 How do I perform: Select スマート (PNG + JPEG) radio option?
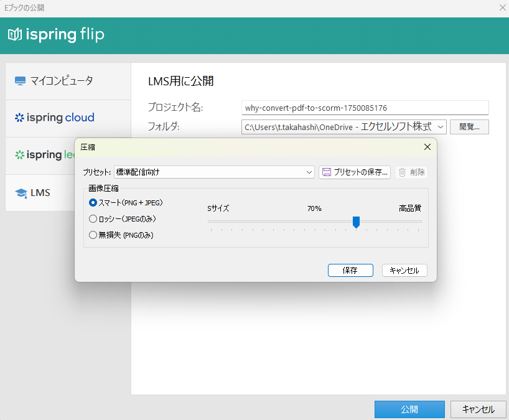(x=93, y=203)
